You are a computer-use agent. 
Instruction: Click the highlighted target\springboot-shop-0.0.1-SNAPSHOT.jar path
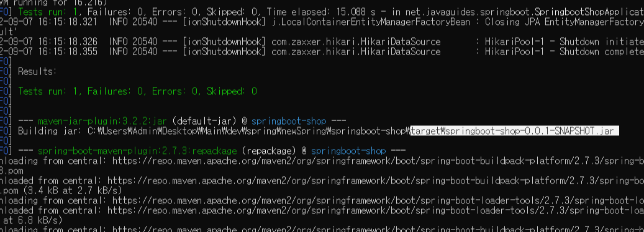click(515, 131)
